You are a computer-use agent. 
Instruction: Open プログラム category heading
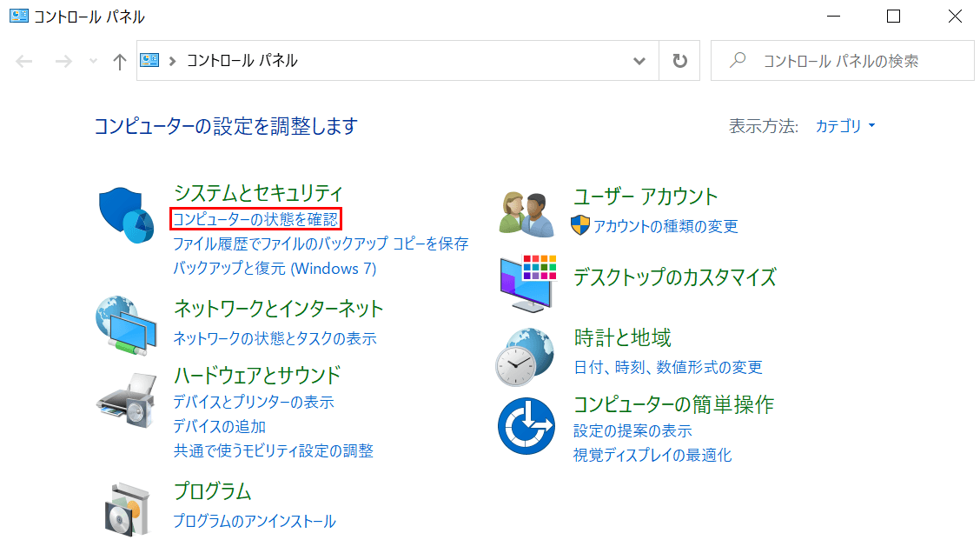213,491
